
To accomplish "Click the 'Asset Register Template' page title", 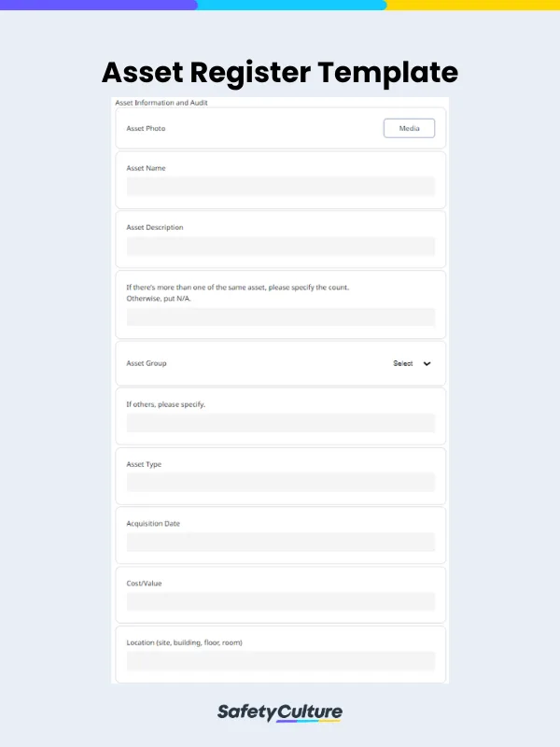I will point(280,73).
